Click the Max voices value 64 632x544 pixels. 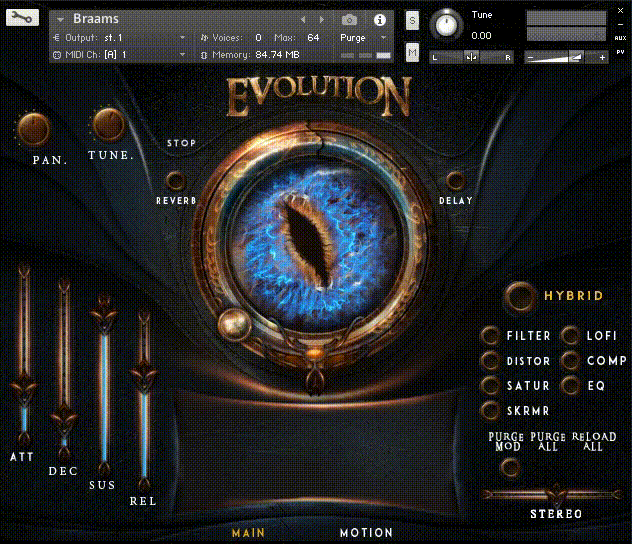pyautogui.click(x=313, y=37)
